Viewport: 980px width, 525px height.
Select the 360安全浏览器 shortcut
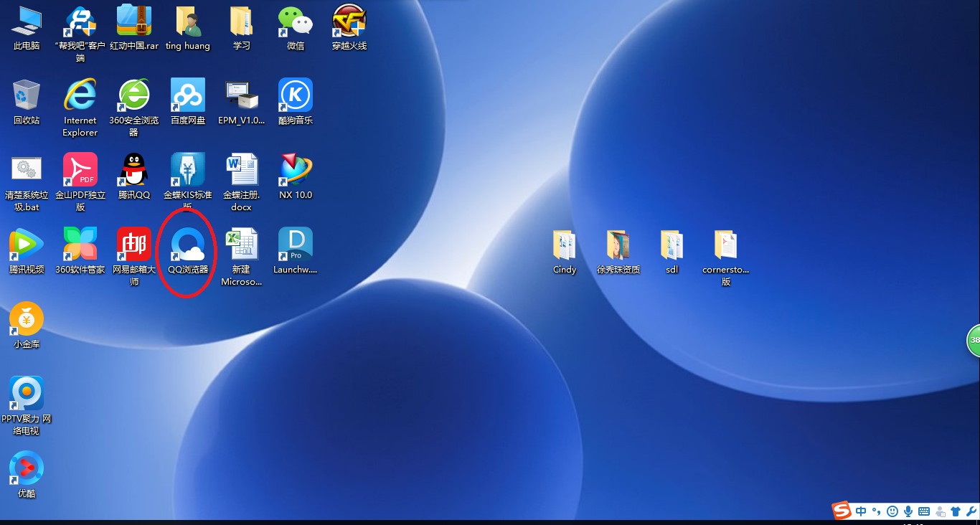pyautogui.click(x=134, y=108)
